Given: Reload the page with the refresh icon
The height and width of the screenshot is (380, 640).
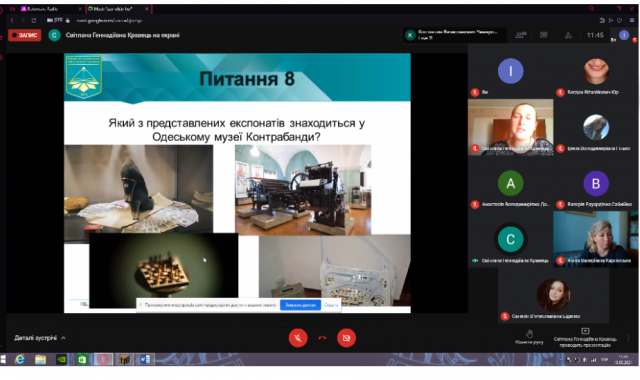Looking at the screenshot, I should coord(33,20).
